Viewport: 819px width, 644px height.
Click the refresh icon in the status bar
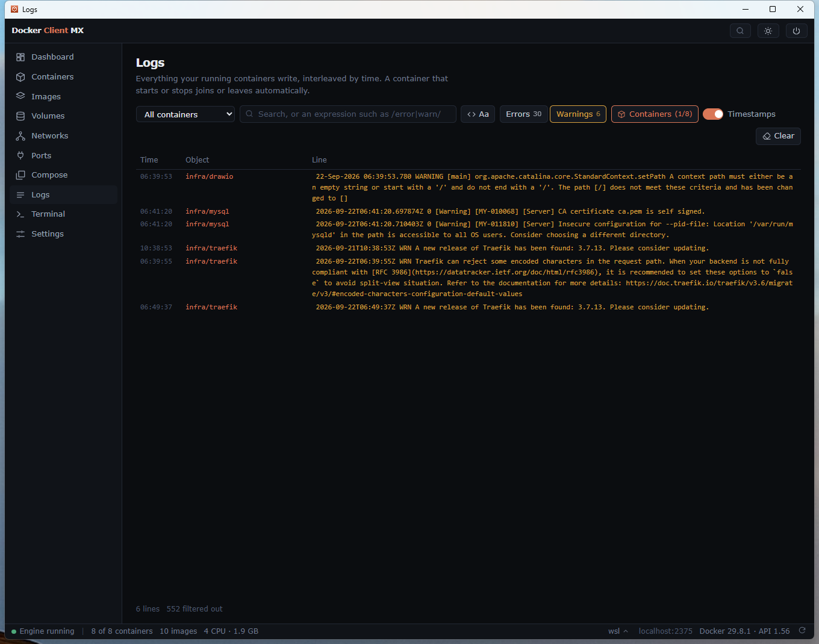tap(802, 631)
